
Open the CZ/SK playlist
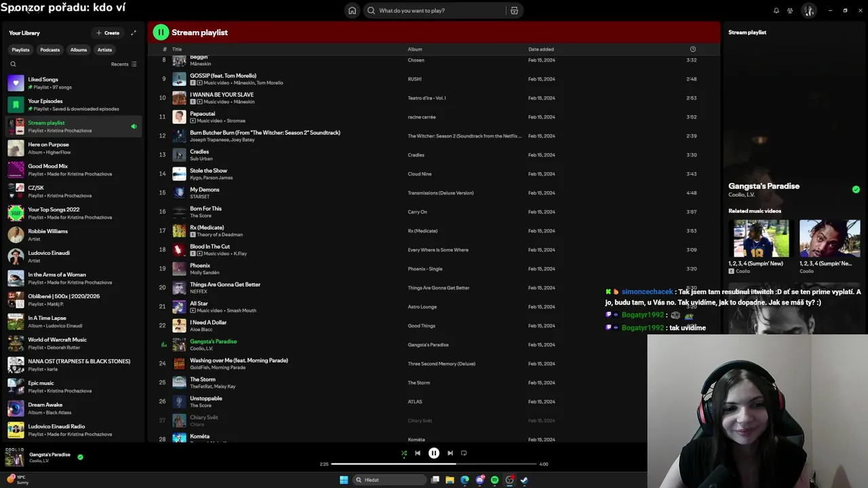click(73, 191)
